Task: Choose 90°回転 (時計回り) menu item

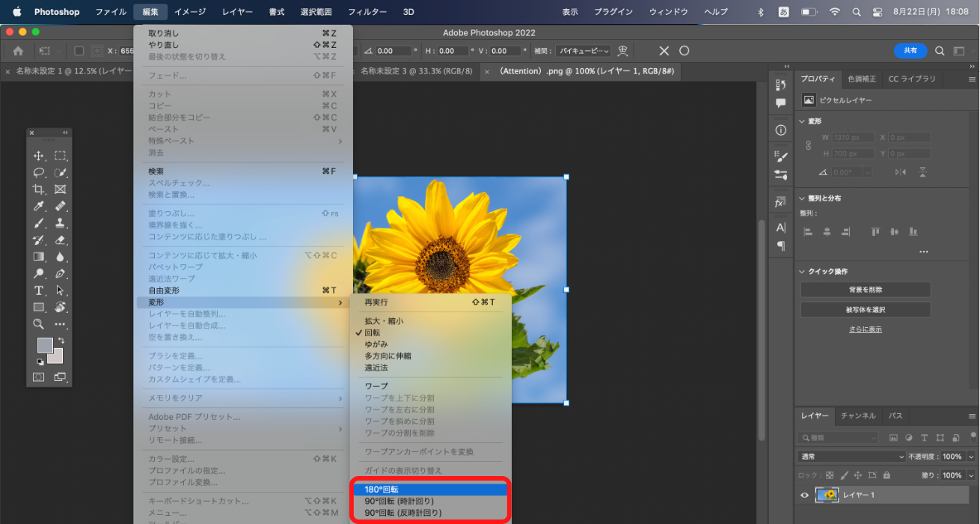Action: click(431, 501)
